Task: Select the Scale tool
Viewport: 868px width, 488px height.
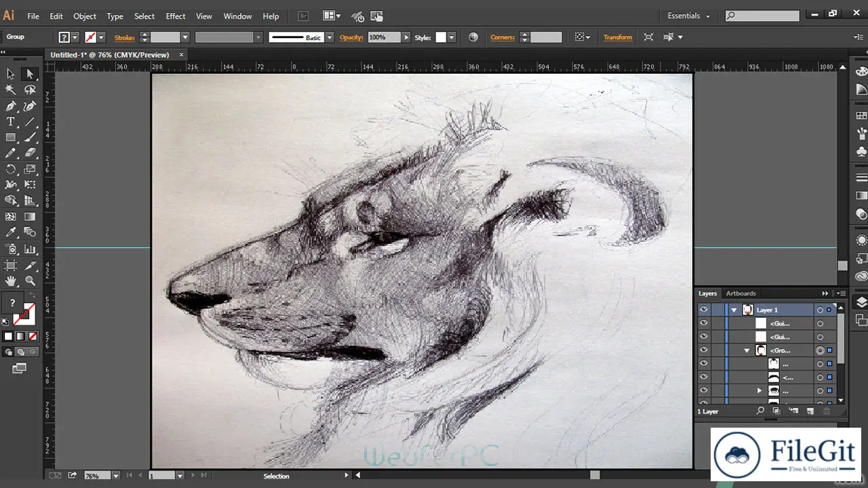Action: [x=29, y=169]
